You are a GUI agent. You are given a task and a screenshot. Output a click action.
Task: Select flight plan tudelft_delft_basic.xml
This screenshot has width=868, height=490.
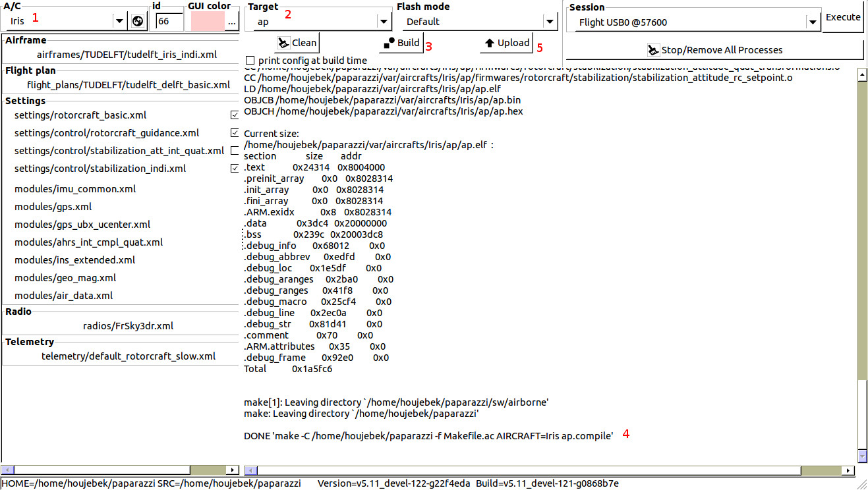click(129, 85)
